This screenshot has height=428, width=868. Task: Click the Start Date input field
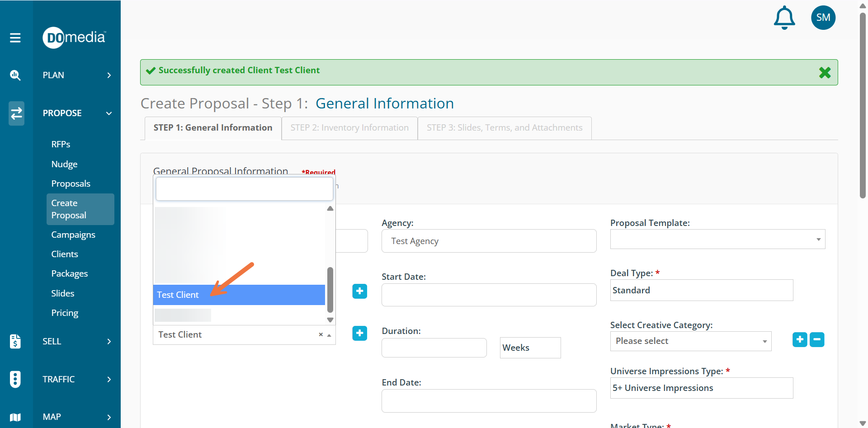click(x=489, y=295)
